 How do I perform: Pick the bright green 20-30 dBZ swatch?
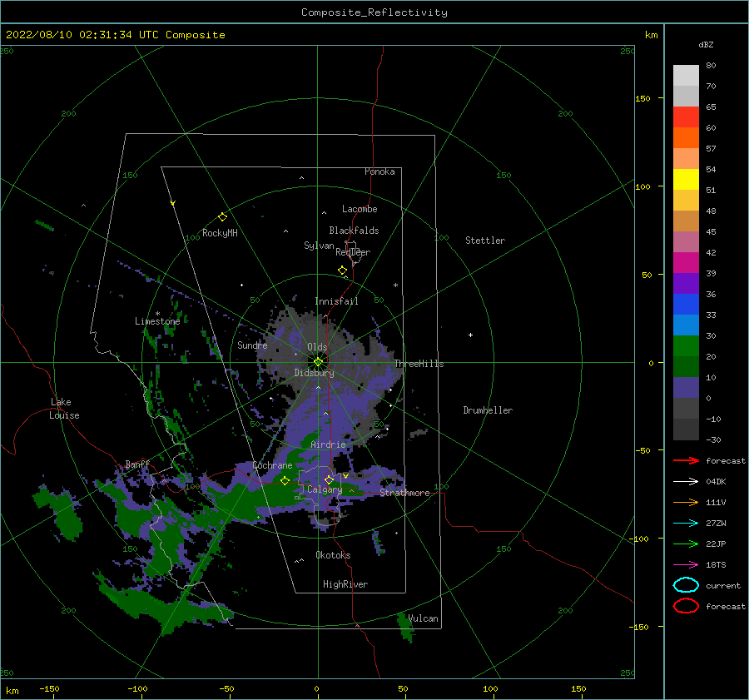[686, 346]
